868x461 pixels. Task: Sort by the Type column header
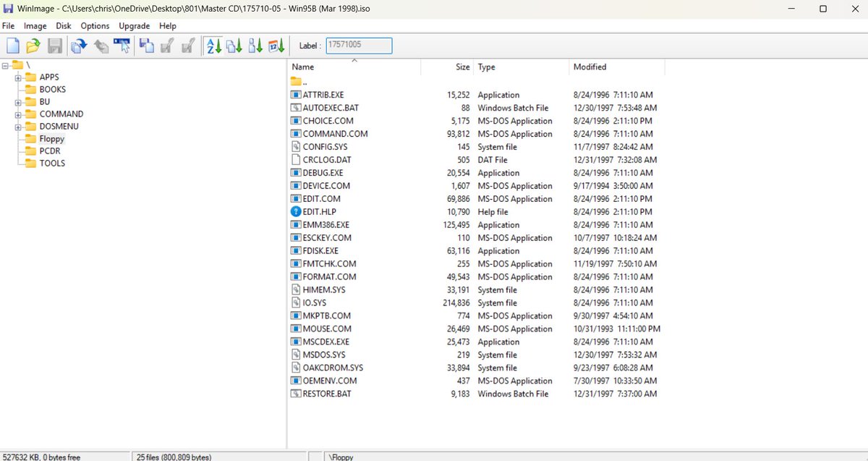[522, 67]
